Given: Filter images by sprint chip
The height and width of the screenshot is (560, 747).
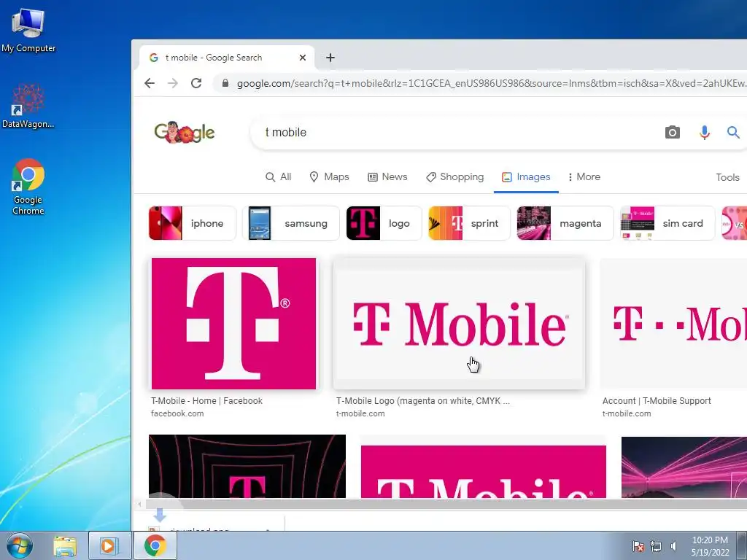Looking at the screenshot, I should (469, 223).
